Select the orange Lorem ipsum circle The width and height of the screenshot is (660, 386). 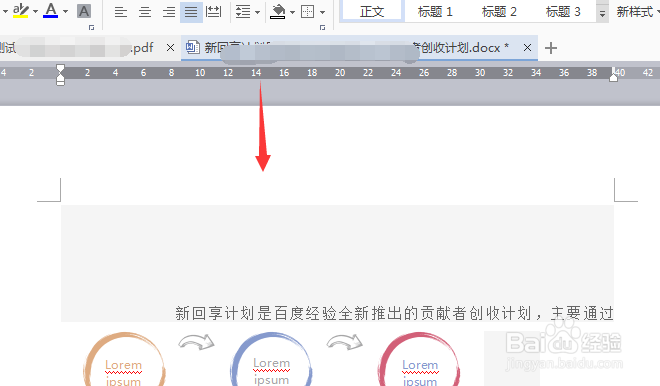click(124, 360)
